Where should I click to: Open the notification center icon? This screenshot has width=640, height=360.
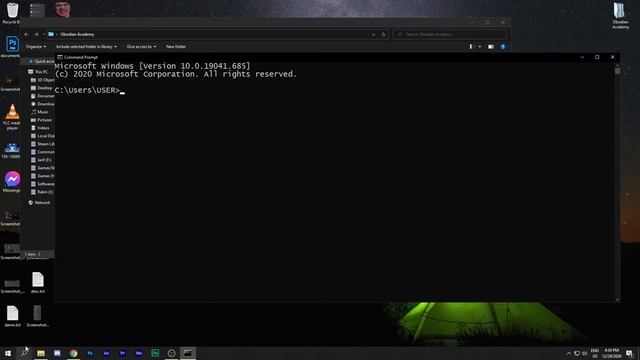pos(629,353)
